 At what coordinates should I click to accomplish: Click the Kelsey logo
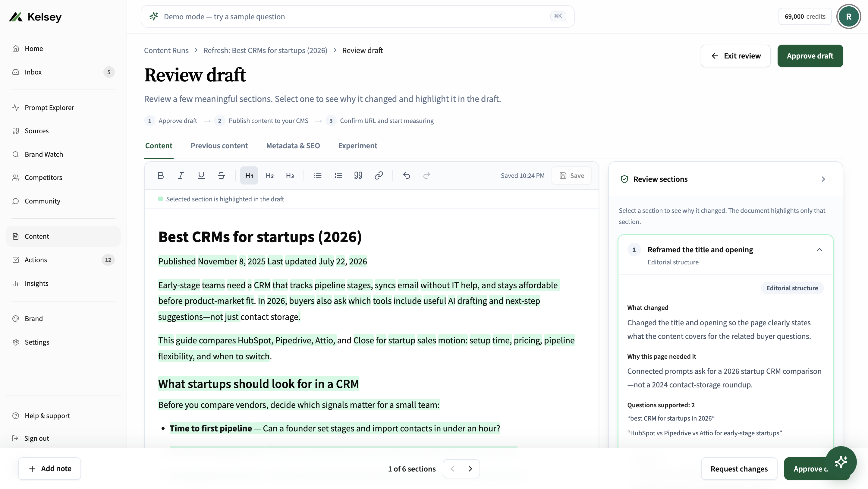(35, 17)
